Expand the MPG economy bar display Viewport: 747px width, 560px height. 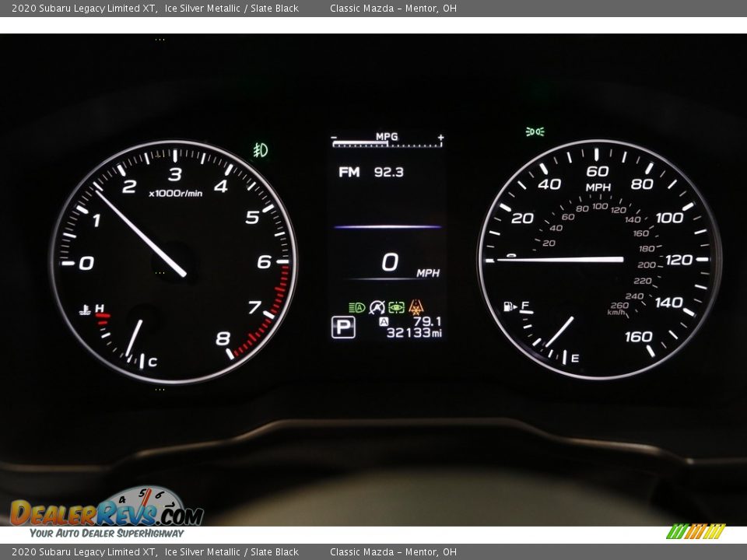[x=388, y=136]
